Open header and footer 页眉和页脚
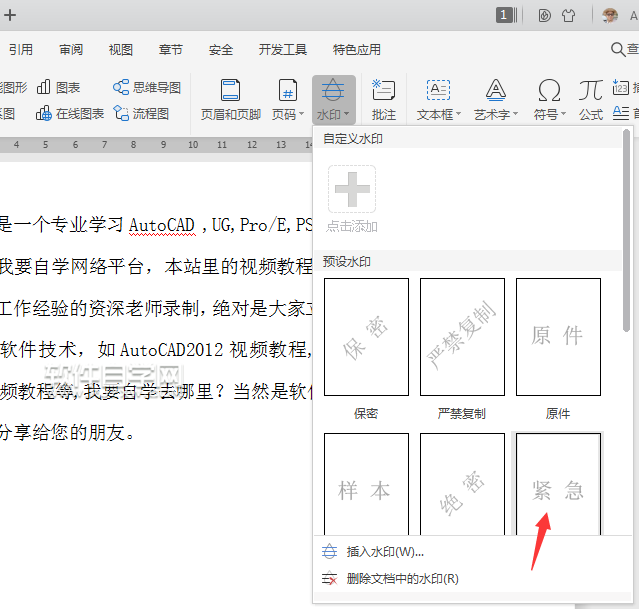 [x=231, y=100]
